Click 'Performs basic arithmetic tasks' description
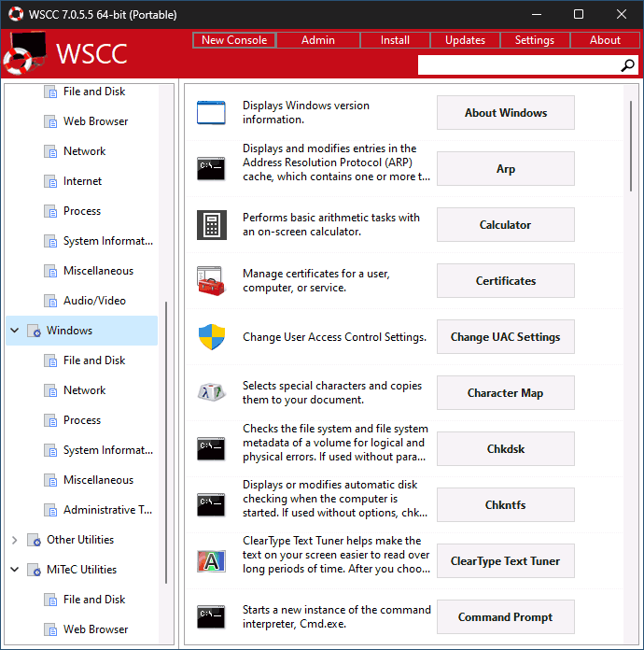This screenshot has height=650, width=644. (331, 225)
